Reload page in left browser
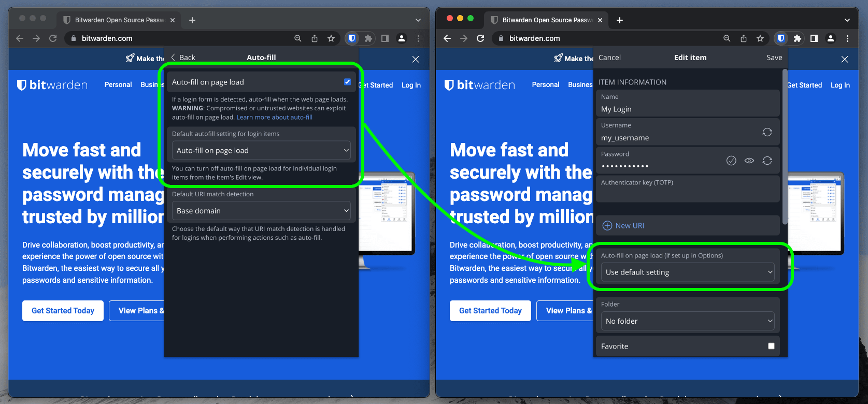This screenshot has height=404, width=868. 53,38
